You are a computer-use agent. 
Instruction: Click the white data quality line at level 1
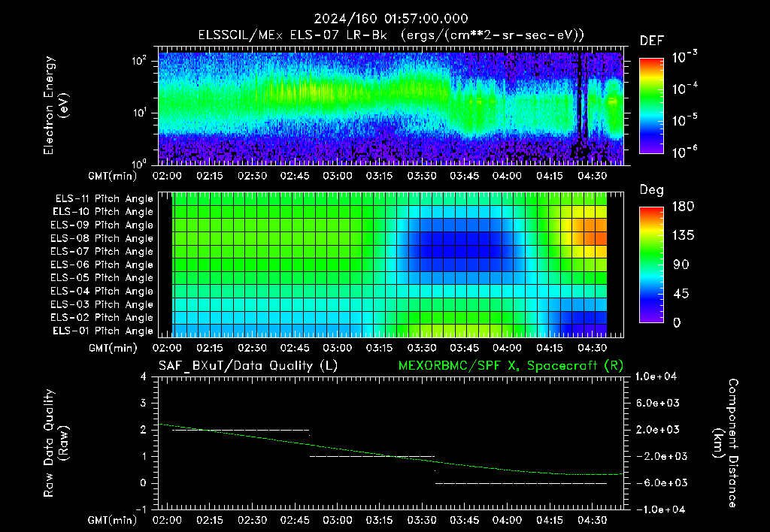[x=372, y=456]
